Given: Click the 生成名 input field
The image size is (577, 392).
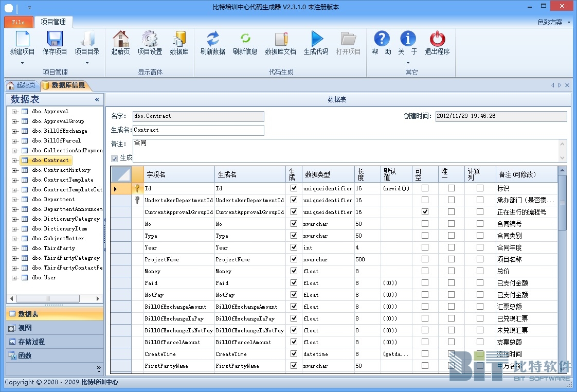Looking at the screenshot, I should [198, 130].
